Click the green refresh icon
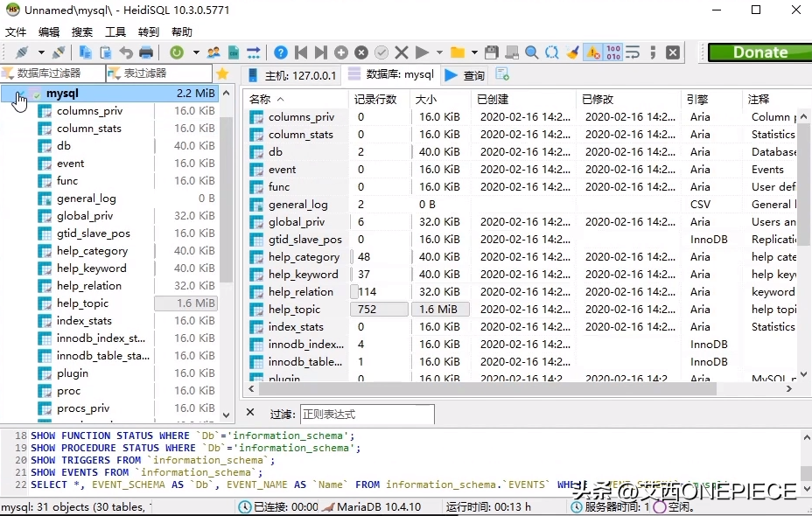812x516 pixels. pyautogui.click(x=177, y=52)
